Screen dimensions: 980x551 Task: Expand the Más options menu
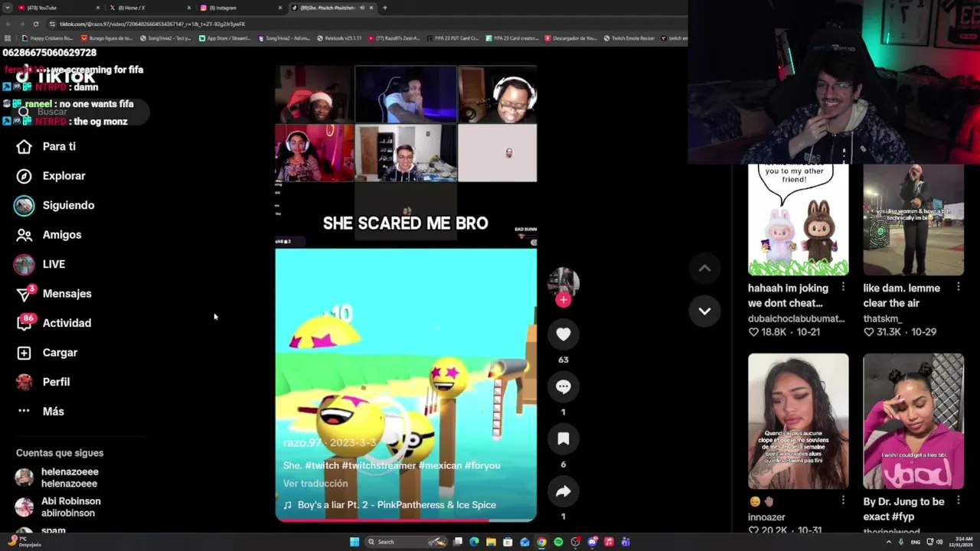pyautogui.click(x=41, y=412)
